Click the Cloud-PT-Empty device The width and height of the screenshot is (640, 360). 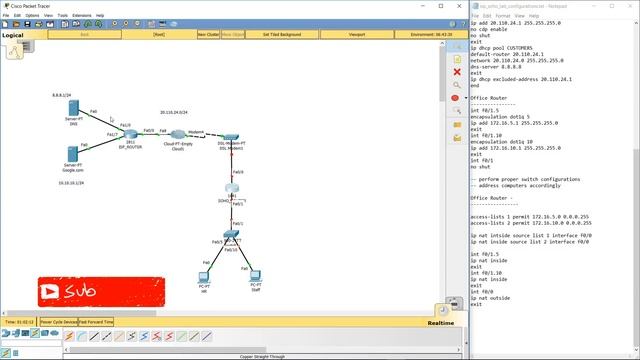pyautogui.click(x=178, y=134)
